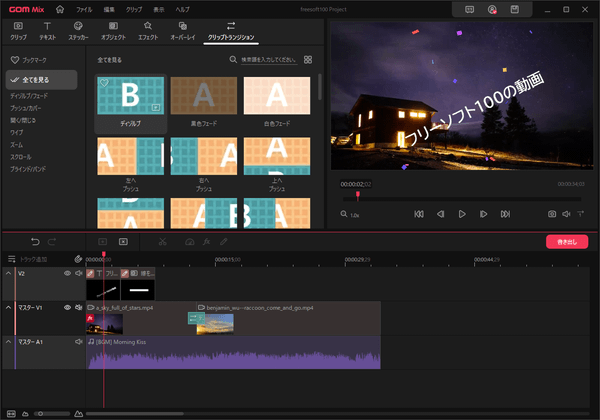Play the video preview
The width and height of the screenshot is (600, 420).
tap(462, 214)
